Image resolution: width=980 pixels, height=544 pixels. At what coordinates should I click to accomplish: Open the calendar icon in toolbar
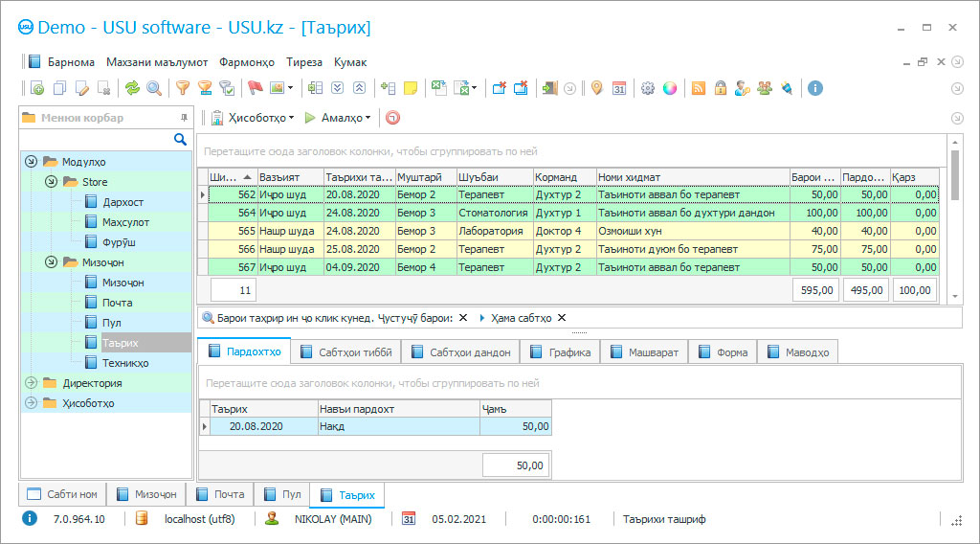click(619, 88)
